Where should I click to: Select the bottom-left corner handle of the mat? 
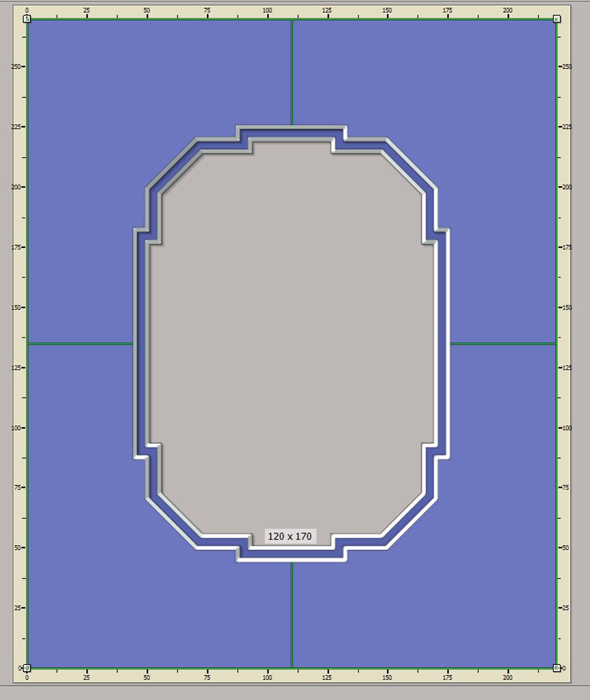coord(27,668)
